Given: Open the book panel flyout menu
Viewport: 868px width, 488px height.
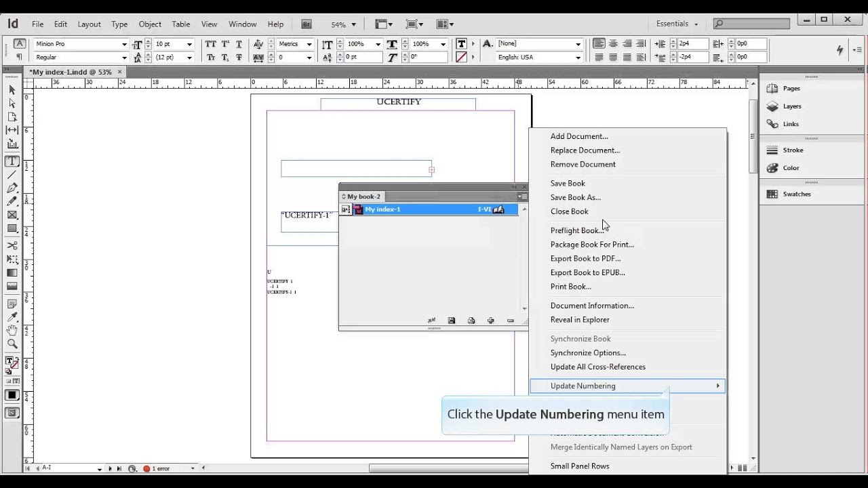Looking at the screenshot, I should [522, 197].
